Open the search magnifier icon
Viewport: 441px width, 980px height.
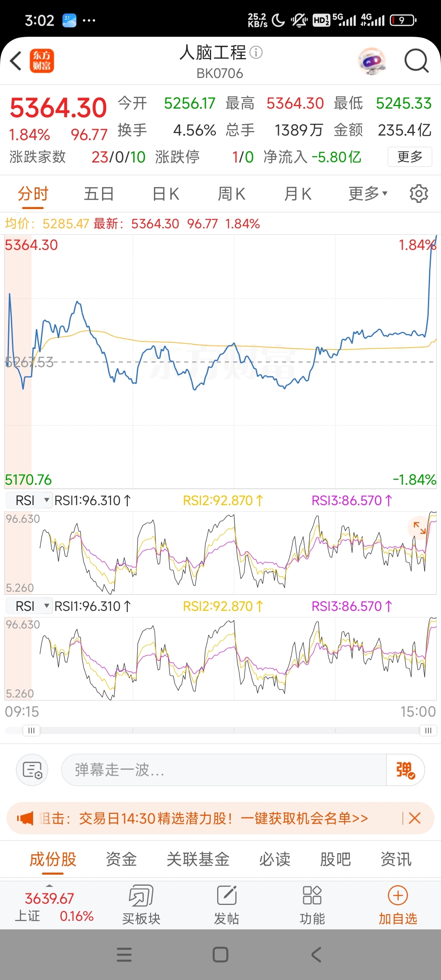[416, 61]
